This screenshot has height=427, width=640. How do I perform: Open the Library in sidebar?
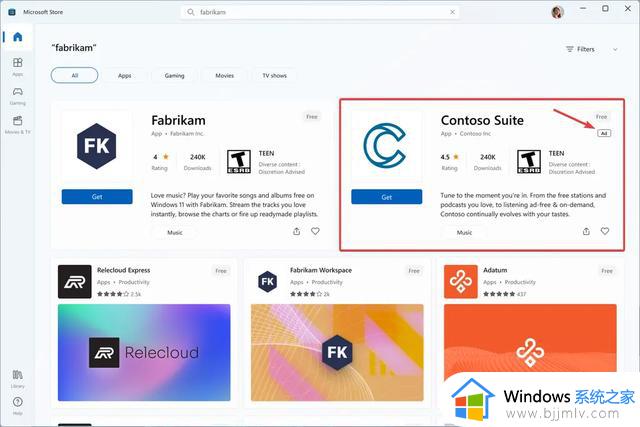tap(18, 378)
